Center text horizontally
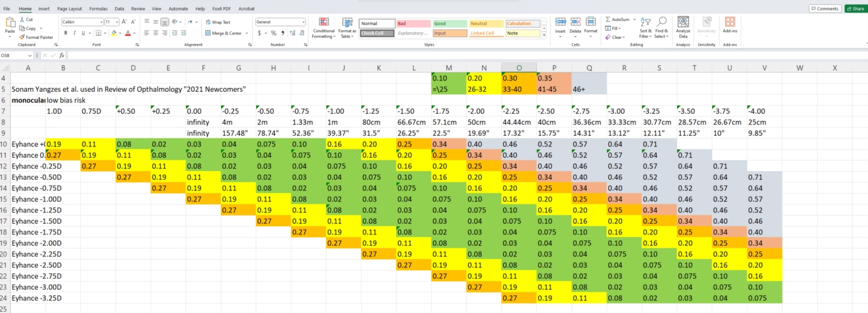This screenshot has width=868, height=313. point(155,33)
